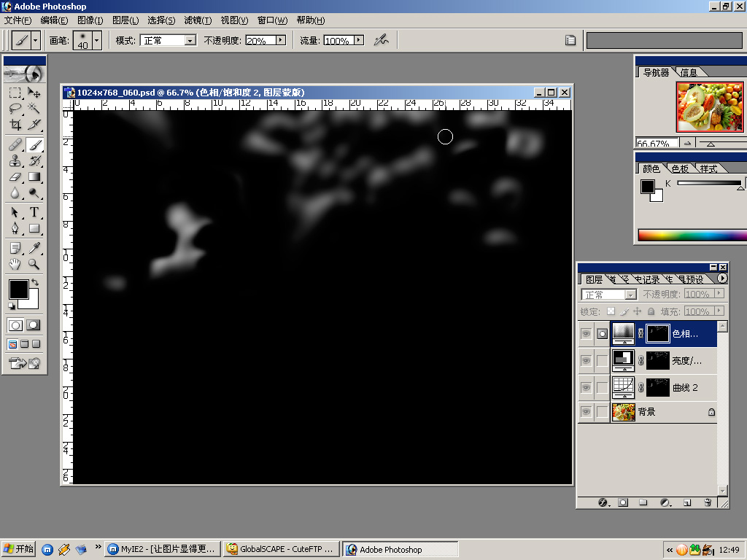Screen dimensions: 747x560
Task: Toggle full screen with menu bar mode
Action: pyautogui.click(x=25, y=344)
